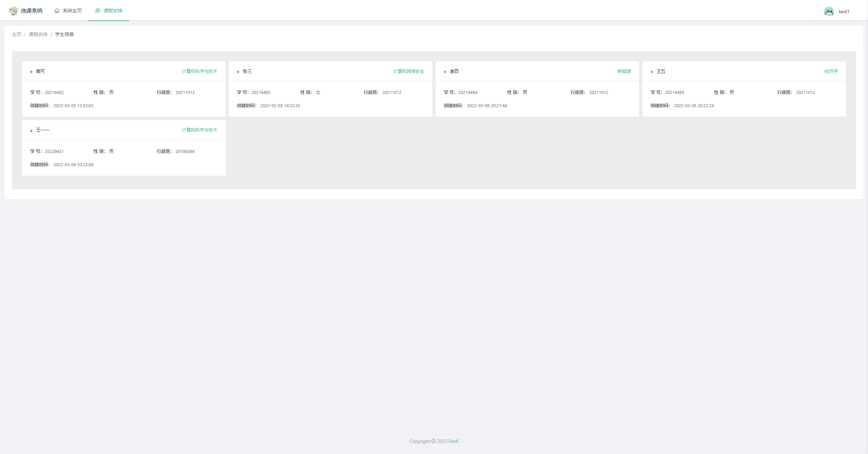
Task: Go to 主页 breadcrumb link
Action: tap(17, 34)
